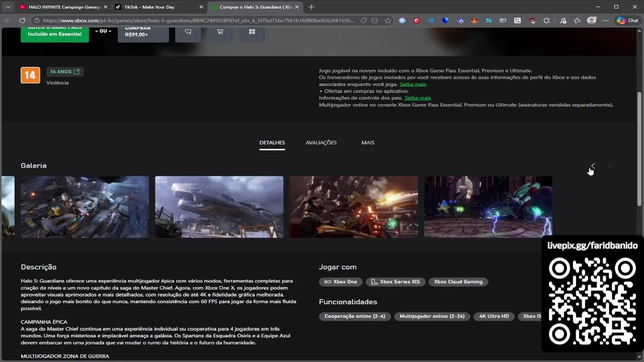Viewport: 644px width, 362px height.
Task: Open browser Settings and more menu
Action: [x=606, y=21]
